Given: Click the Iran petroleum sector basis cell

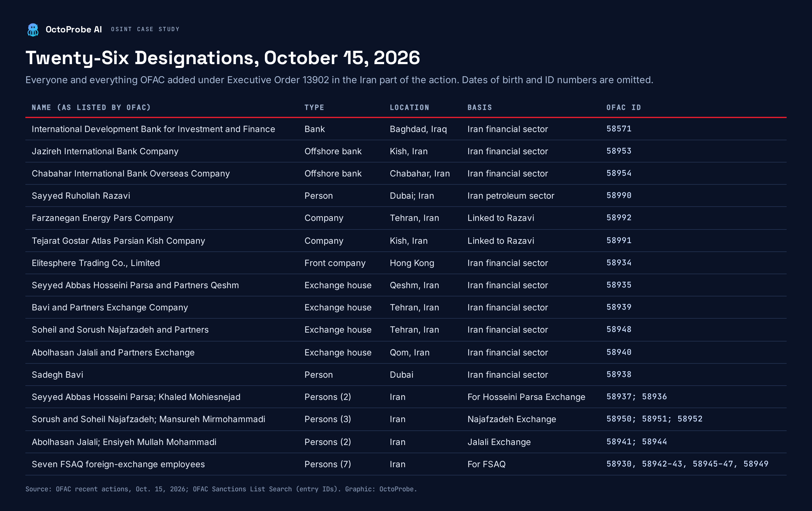Looking at the screenshot, I should pos(511,196).
